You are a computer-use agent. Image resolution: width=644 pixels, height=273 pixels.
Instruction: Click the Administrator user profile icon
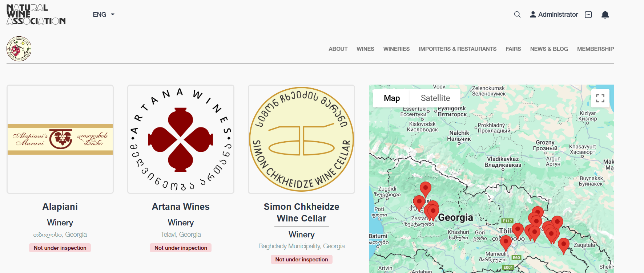[533, 15]
